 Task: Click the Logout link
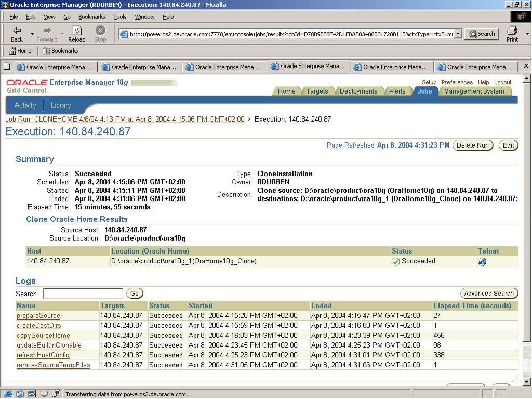tap(502, 82)
